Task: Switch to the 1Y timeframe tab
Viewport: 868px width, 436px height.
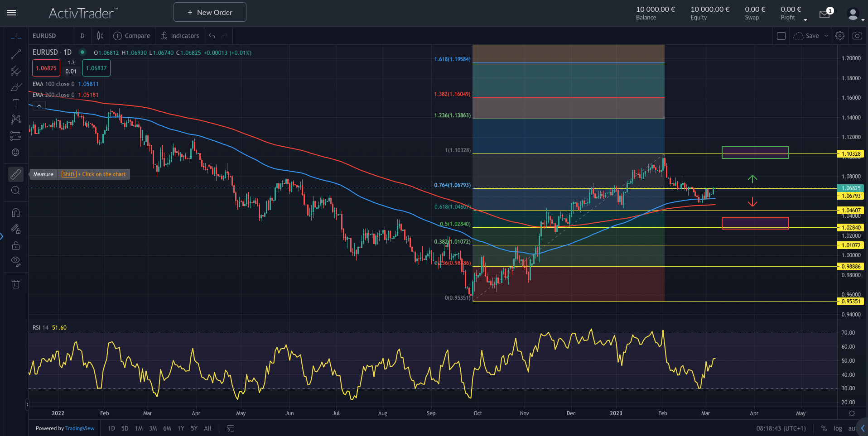Action: 181,428
